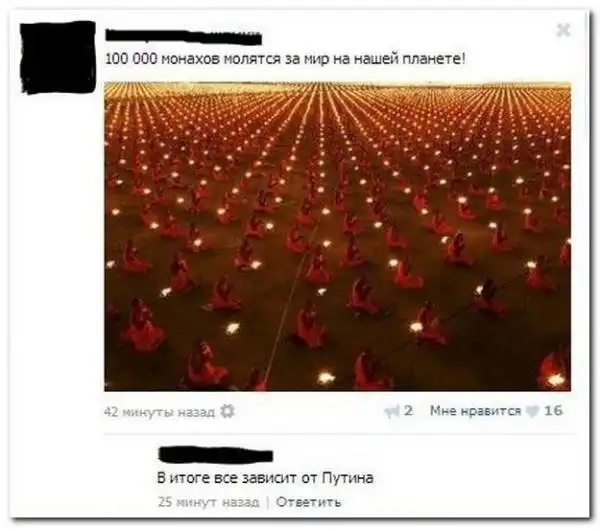The height and width of the screenshot is (531, 600).
Task: Select the caption about 100 000 монахов
Action: click(x=285, y=60)
